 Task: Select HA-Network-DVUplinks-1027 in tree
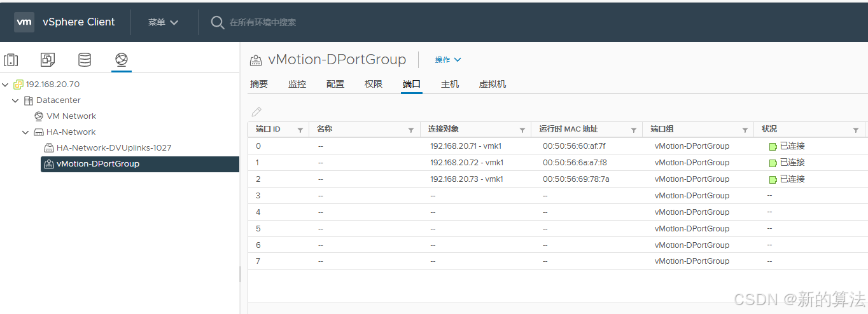[x=114, y=148]
